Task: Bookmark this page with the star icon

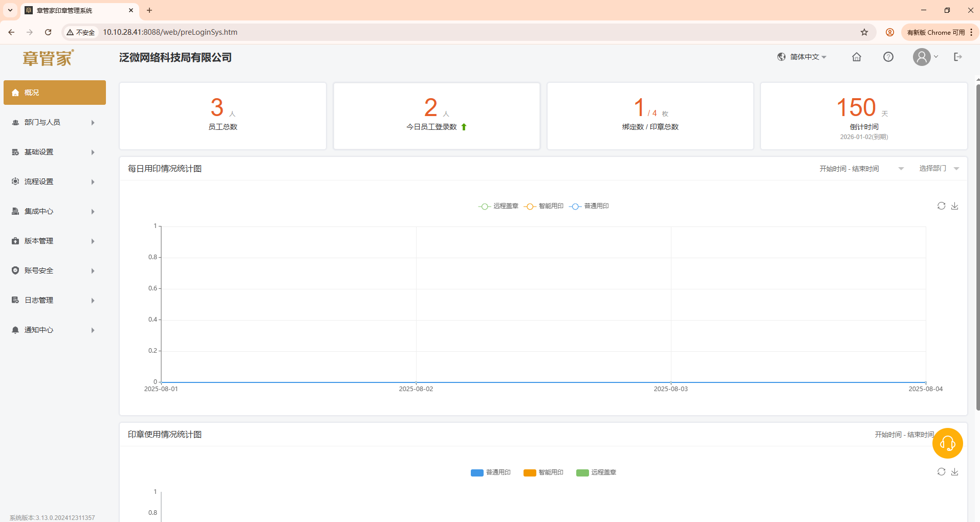Action: pyautogui.click(x=864, y=32)
